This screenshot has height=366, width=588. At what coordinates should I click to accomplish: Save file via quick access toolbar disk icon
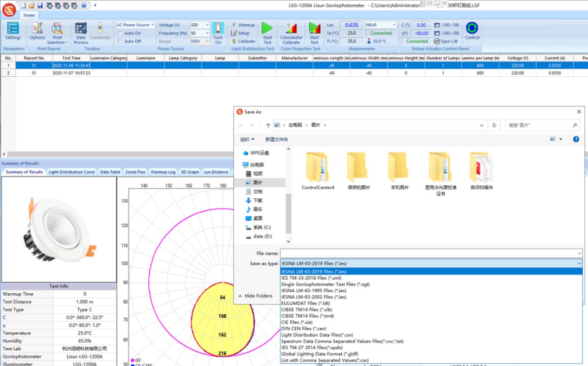[40, 6]
